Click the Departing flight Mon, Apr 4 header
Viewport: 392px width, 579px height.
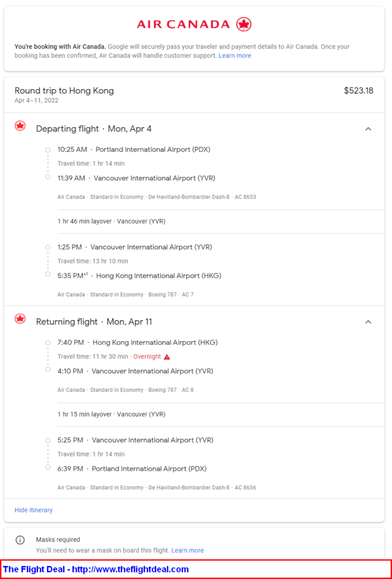(x=94, y=129)
